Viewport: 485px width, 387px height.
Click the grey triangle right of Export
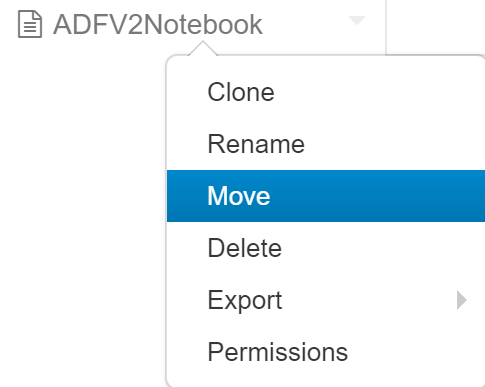click(x=462, y=300)
